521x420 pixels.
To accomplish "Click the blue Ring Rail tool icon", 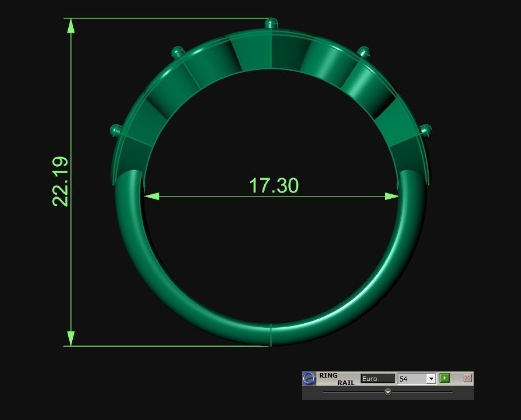I will [x=309, y=379].
